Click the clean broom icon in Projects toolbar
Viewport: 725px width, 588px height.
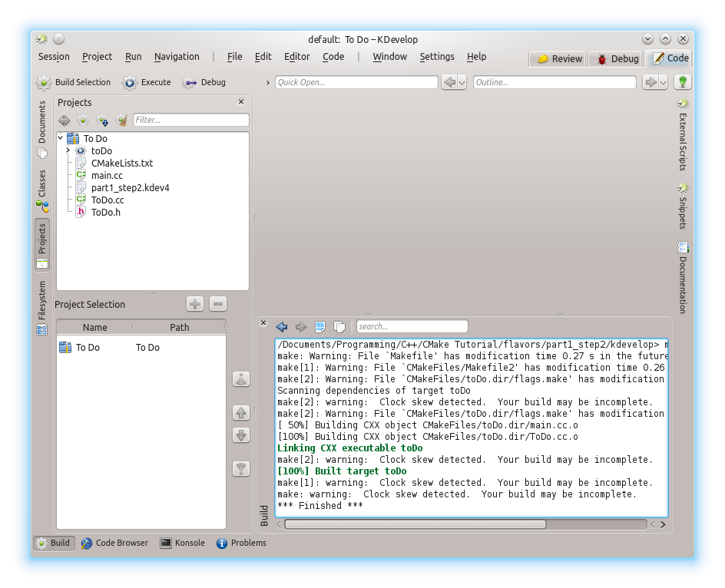(x=121, y=121)
